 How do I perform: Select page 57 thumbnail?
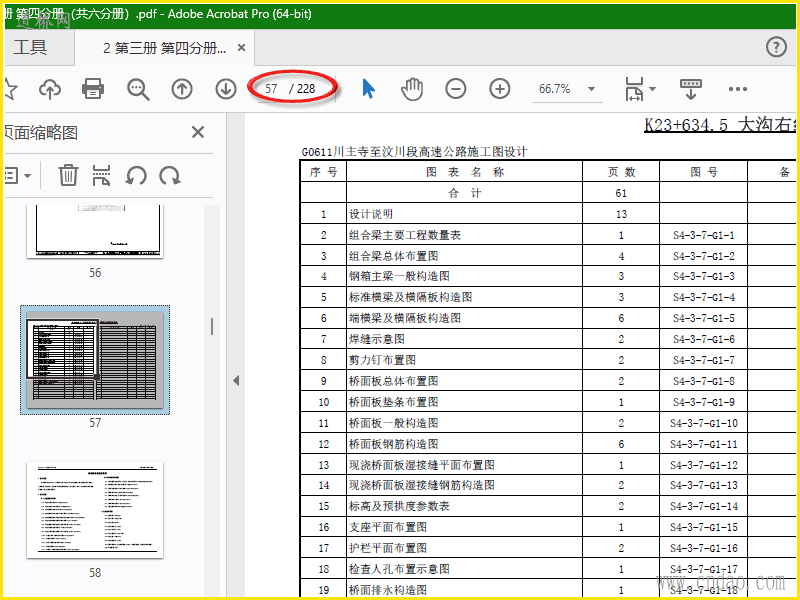tap(95, 360)
